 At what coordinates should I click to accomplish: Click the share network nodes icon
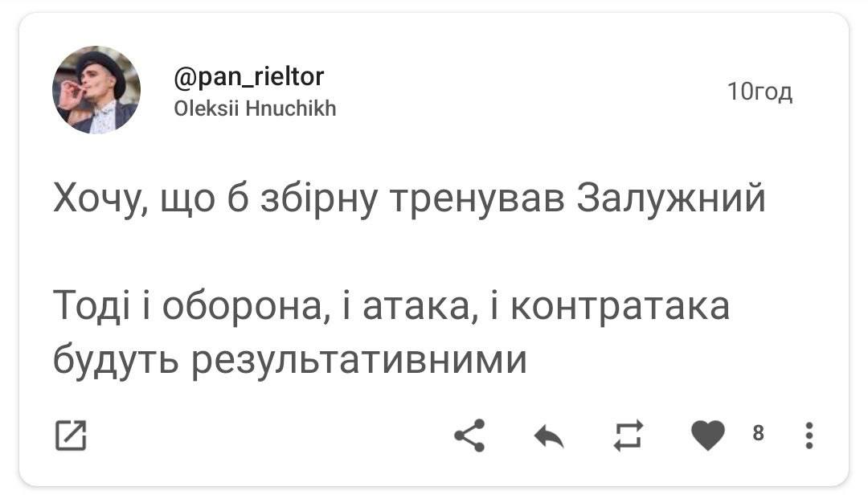469,434
